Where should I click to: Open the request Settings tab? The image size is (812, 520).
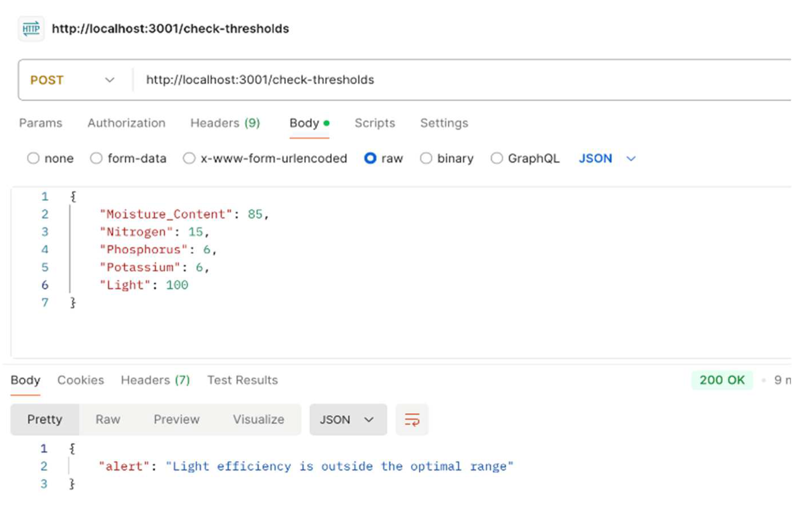click(x=444, y=123)
